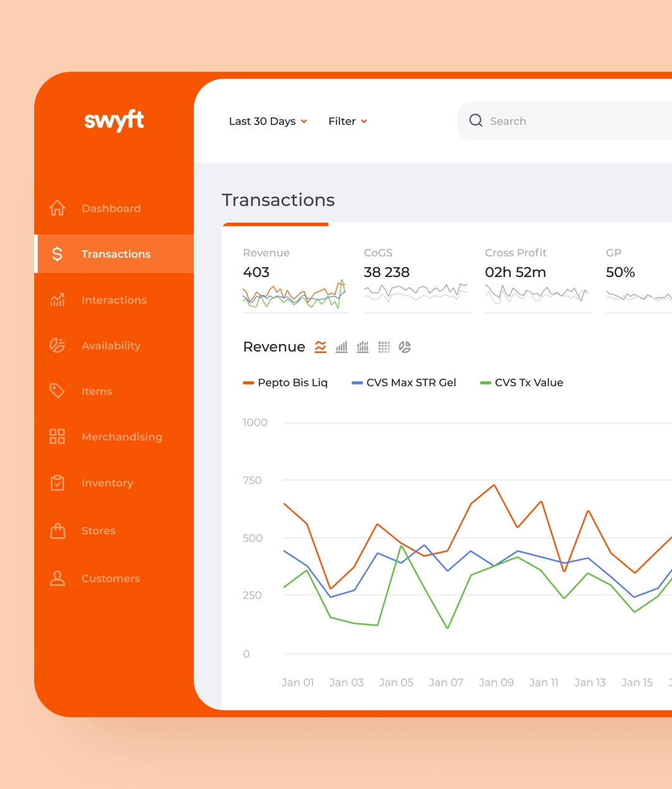Toggle the CVS Max STR Gel series
Image resolution: width=672 pixels, height=789 pixels.
[x=404, y=383]
